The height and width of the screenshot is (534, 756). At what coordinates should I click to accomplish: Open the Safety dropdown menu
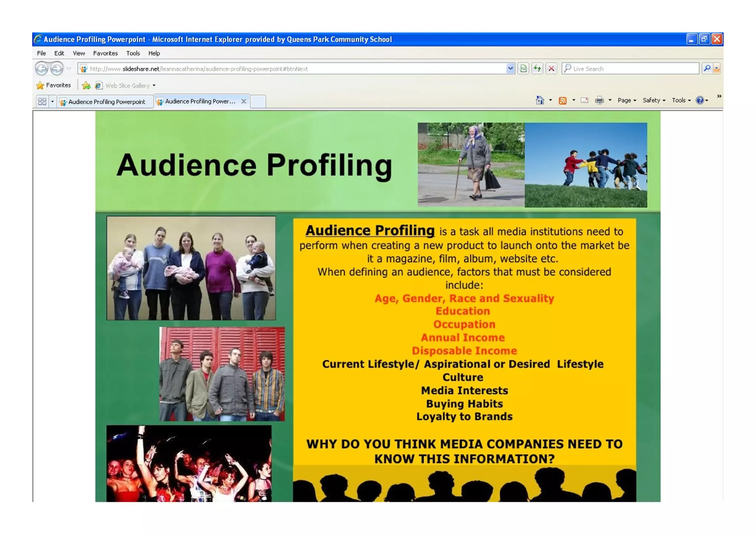click(653, 100)
